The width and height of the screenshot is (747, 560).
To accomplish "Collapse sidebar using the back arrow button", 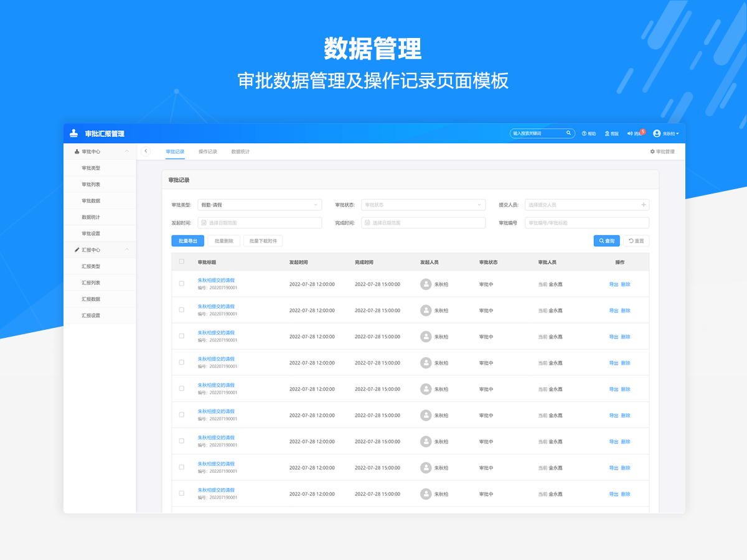I will click(146, 151).
